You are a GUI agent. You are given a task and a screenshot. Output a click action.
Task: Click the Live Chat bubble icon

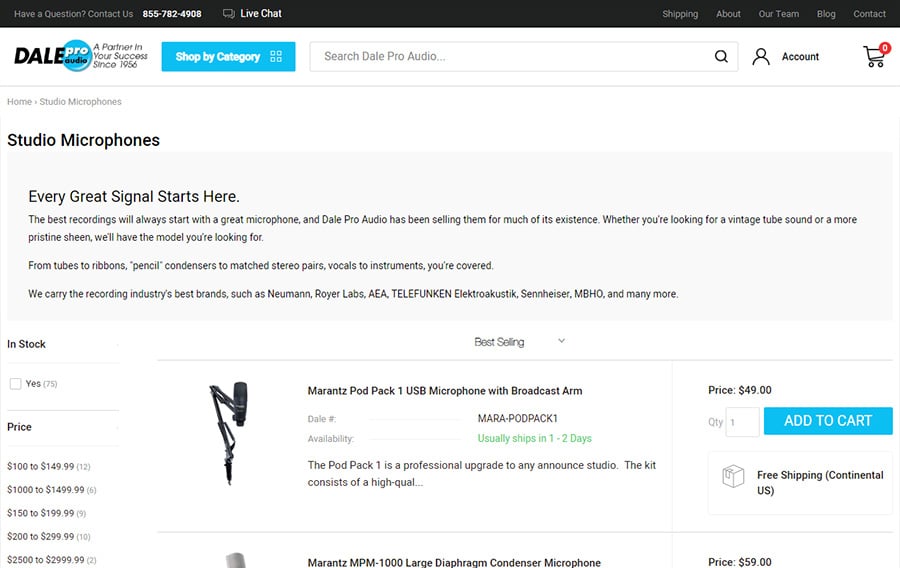point(228,13)
